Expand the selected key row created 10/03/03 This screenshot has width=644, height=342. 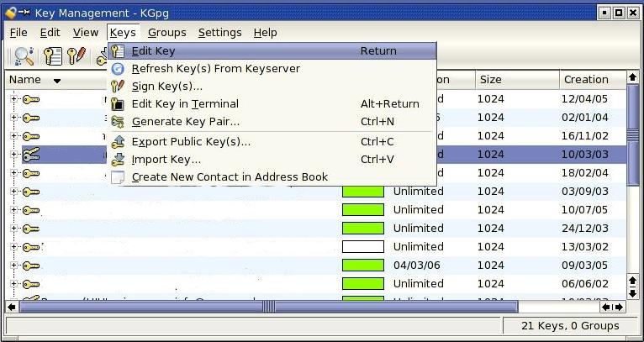pyautogui.click(x=13, y=155)
